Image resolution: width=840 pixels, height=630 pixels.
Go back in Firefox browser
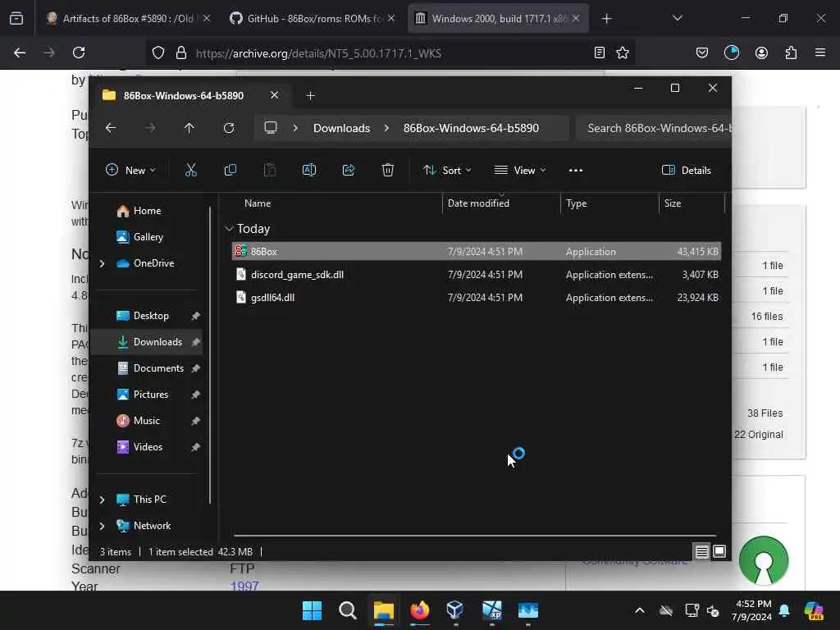point(20,52)
